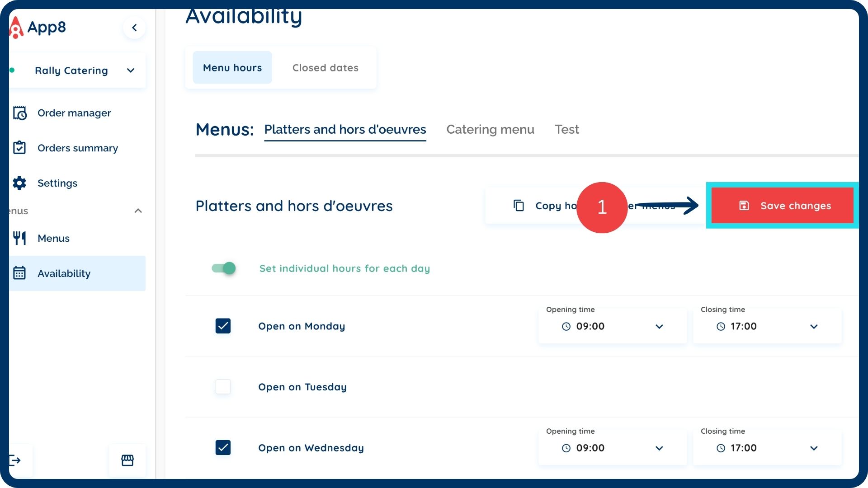
Task: Click the copy icon beside Copy hours
Action: coord(519,206)
